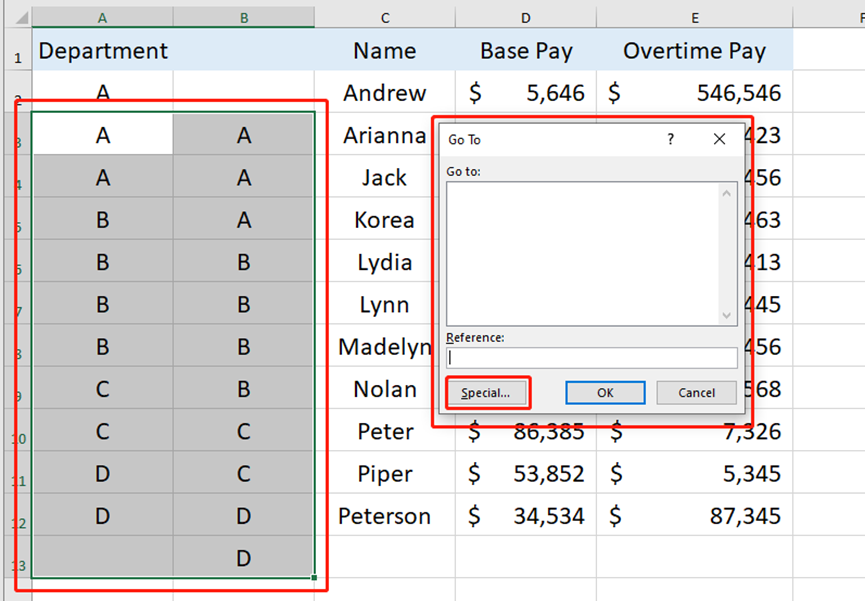Focus the Reference input field
Screen dimensions: 865x601
coord(591,358)
